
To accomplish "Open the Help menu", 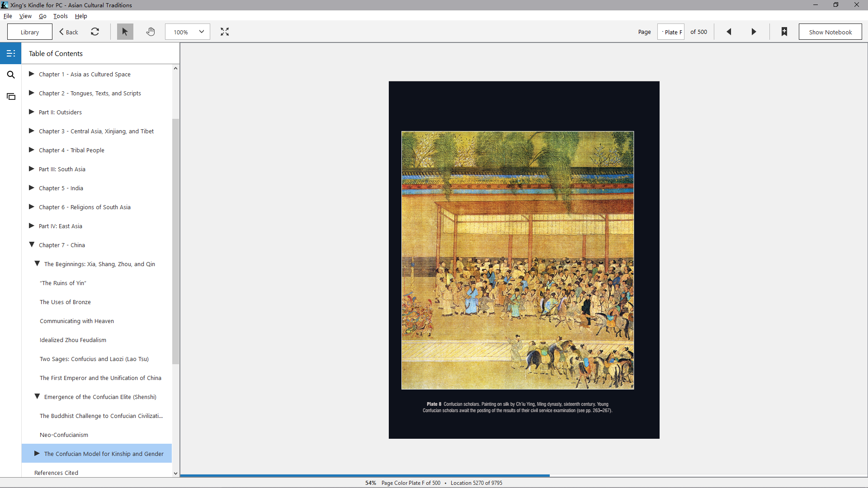I will coord(81,16).
